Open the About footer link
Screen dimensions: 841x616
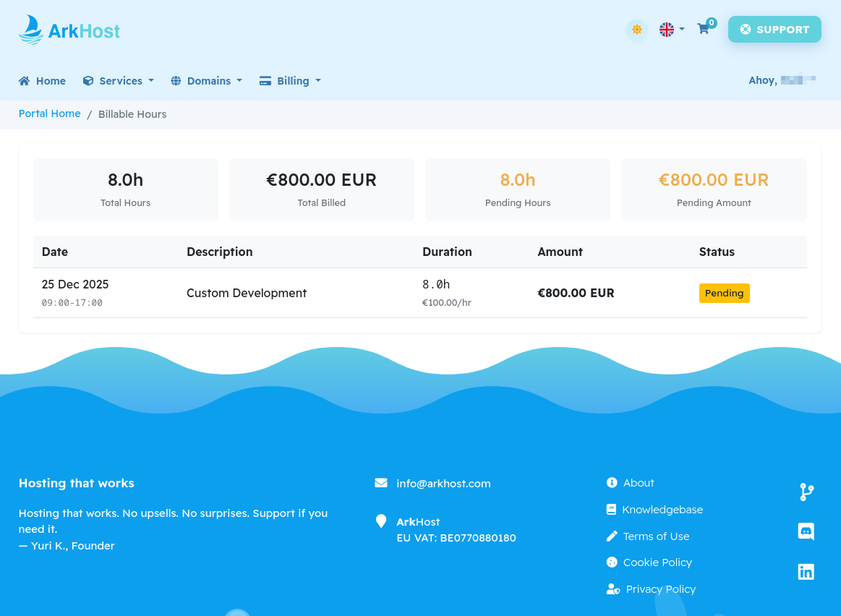pyautogui.click(x=639, y=483)
